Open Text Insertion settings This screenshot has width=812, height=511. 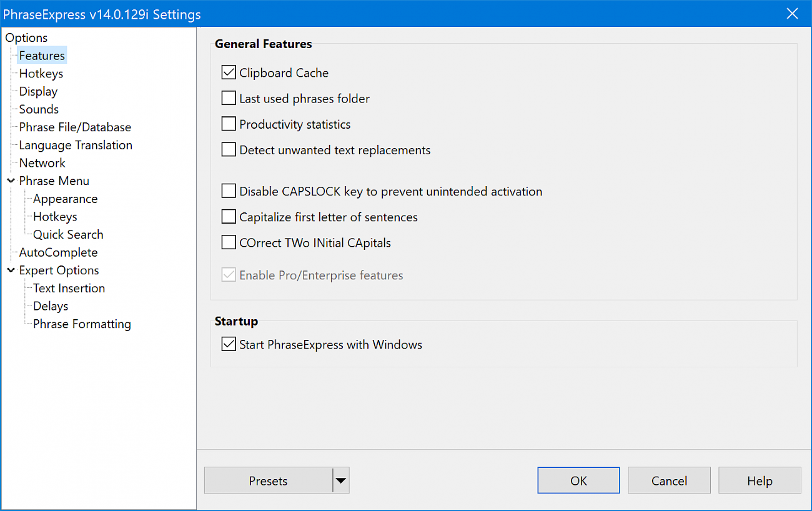coord(69,288)
